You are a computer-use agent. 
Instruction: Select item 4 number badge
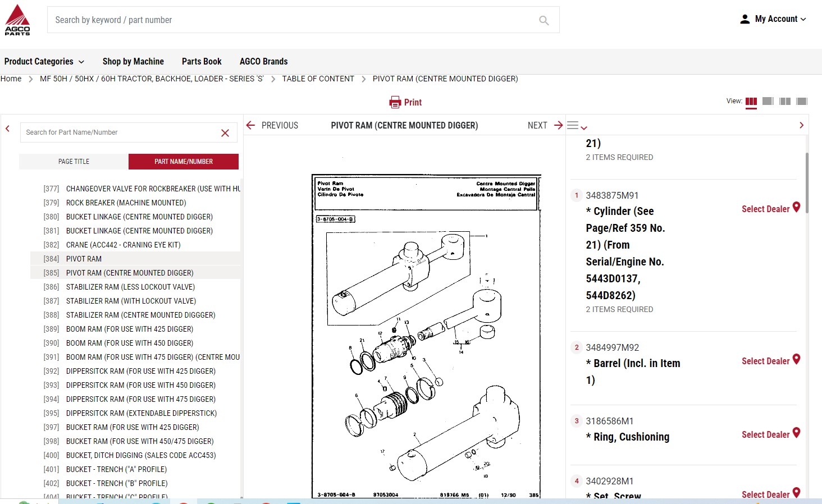(577, 481)
